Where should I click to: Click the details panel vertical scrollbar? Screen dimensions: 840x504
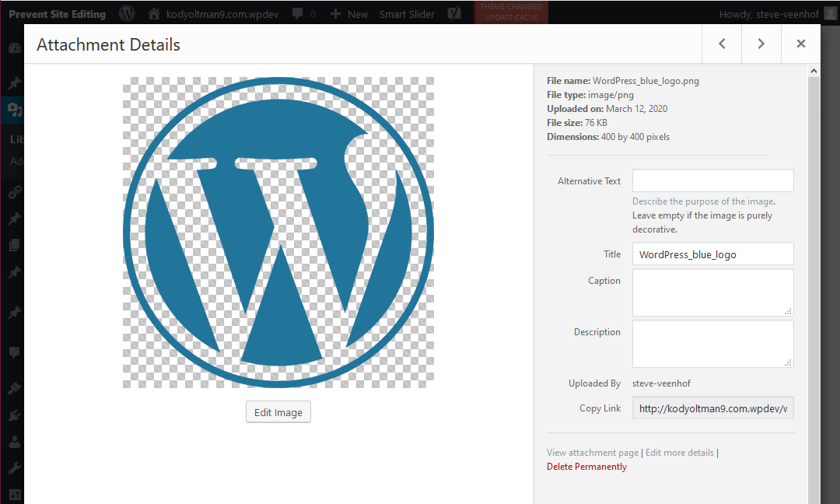pos(814,289)
